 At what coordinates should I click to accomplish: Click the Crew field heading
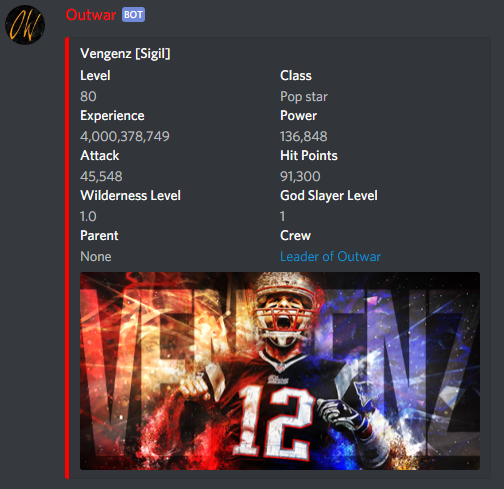coord(295,235)
